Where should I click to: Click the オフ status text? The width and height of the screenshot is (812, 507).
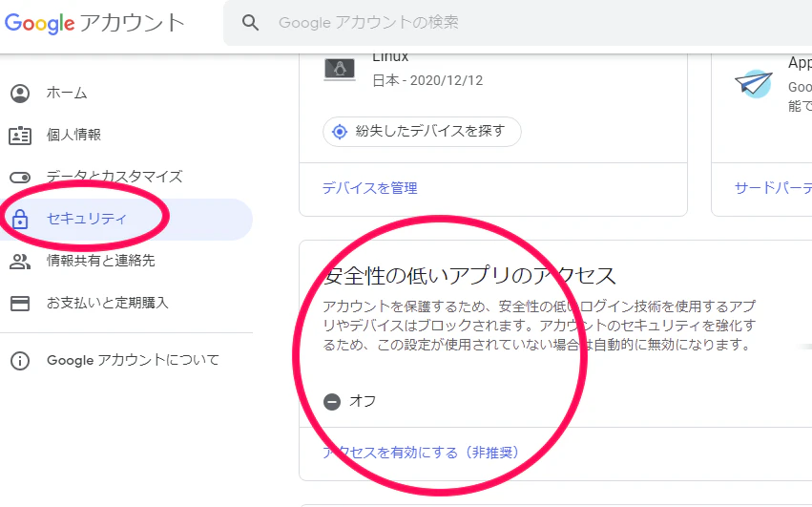click(x=363, y=401)
